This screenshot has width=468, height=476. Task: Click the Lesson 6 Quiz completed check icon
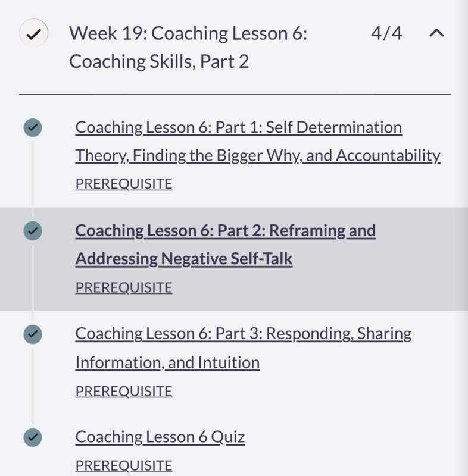tap(33, 437)
